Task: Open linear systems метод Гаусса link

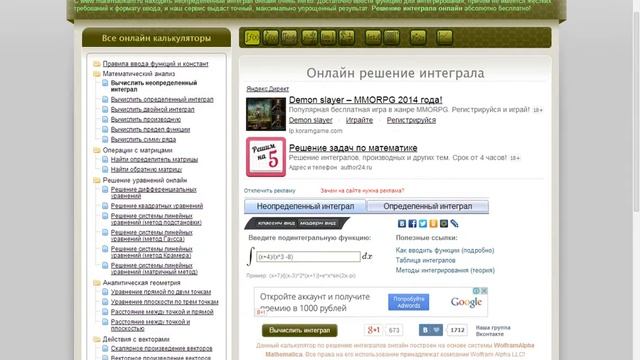Action: click(x=151, y=236)
